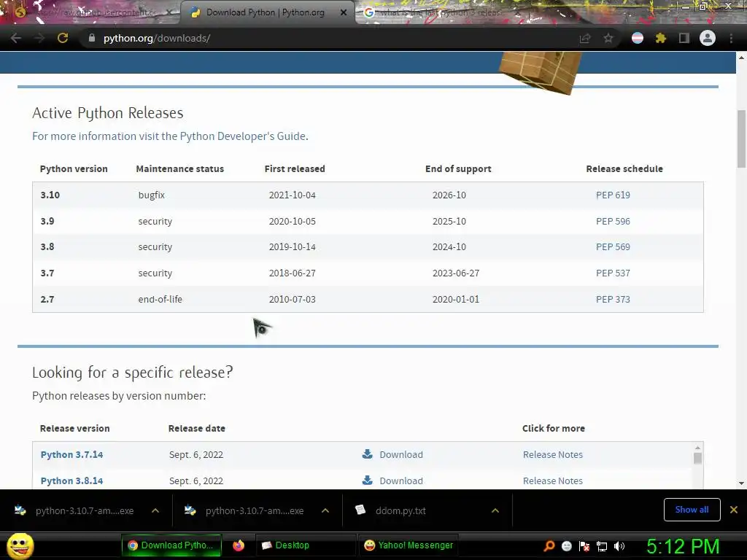
Task: Expand options for first python-3.10.7 download
Action: (x=155, y=510)
